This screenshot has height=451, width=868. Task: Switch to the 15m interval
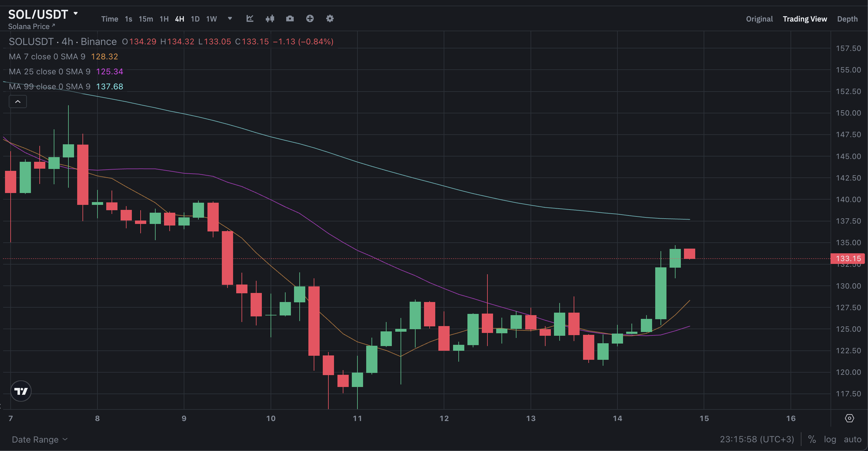click(146, 19)
